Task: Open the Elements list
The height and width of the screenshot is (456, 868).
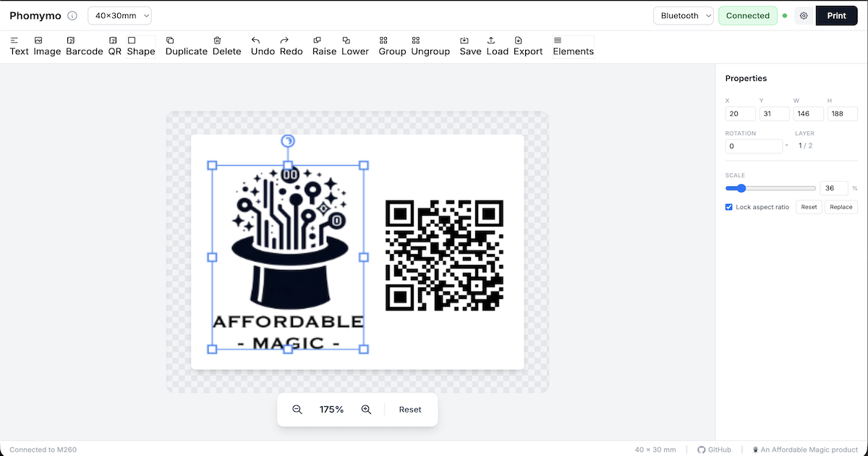Action: 573,46
